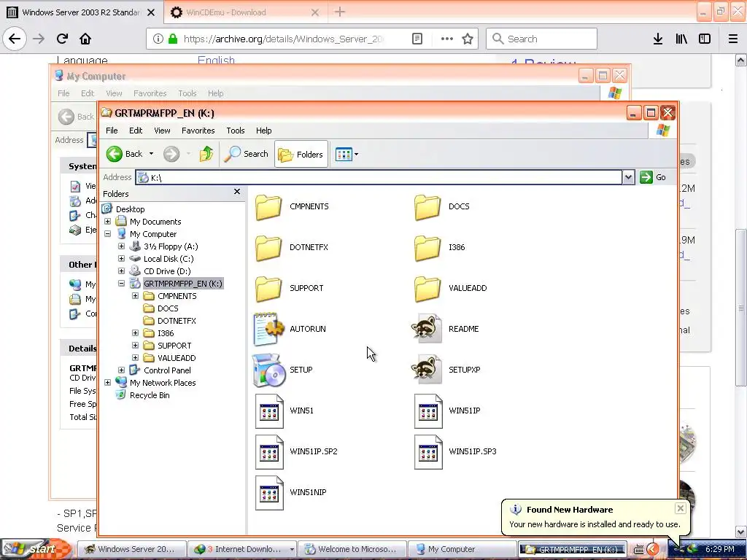Open the Edit menu in the K: window
The width and height of the screenshot is (747, 560).
pos(136,131)
